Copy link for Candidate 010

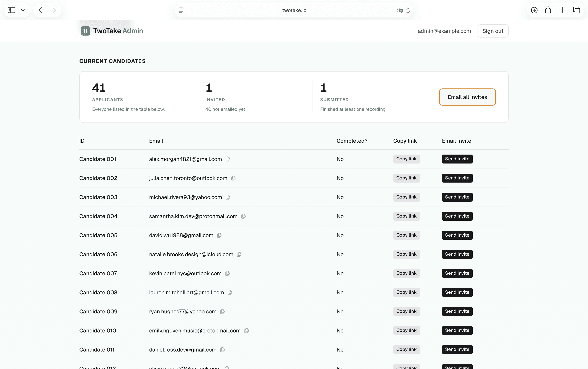click(x=406, y=330)
